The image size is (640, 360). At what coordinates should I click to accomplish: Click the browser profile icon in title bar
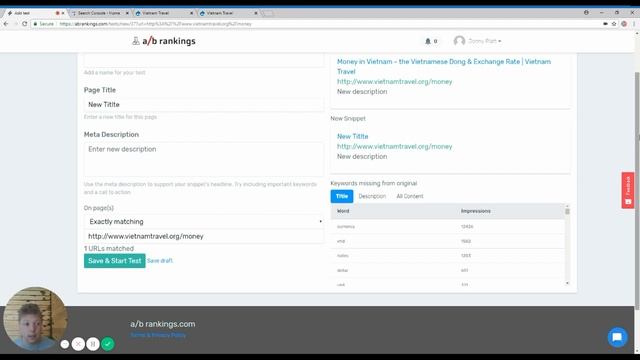tap(586, 13)
